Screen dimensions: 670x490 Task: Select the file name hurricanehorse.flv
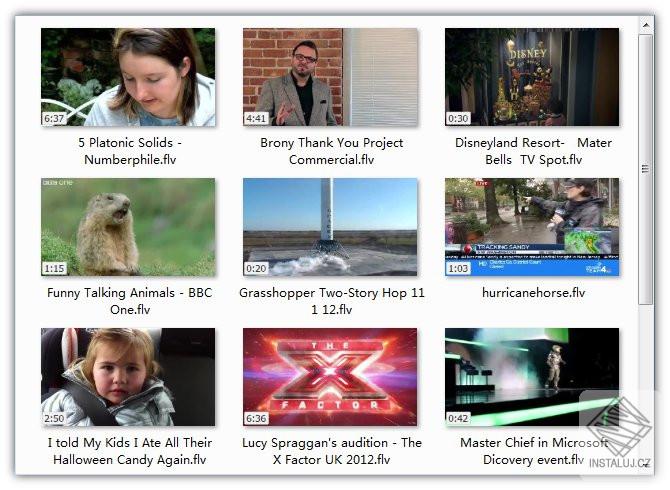[533, 293]
